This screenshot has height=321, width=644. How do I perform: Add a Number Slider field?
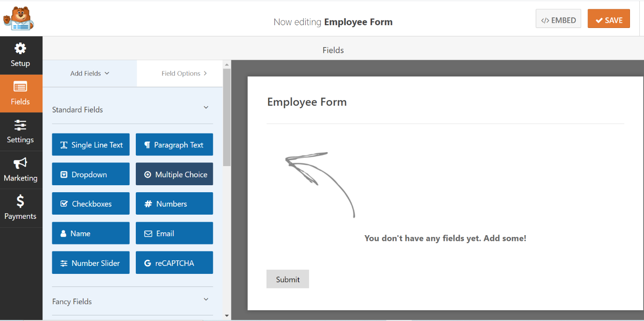click(x=91, y=263)
